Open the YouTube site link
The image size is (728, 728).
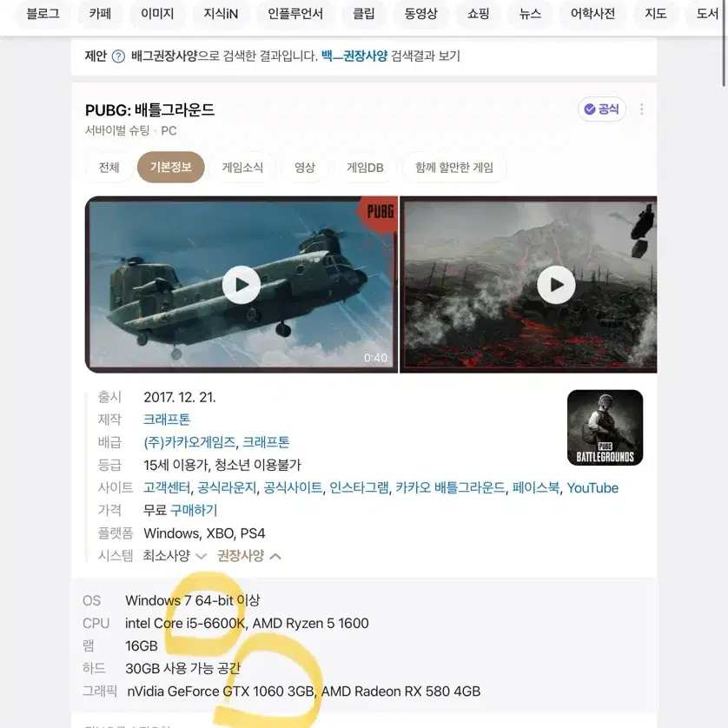[x=592, y=488]
